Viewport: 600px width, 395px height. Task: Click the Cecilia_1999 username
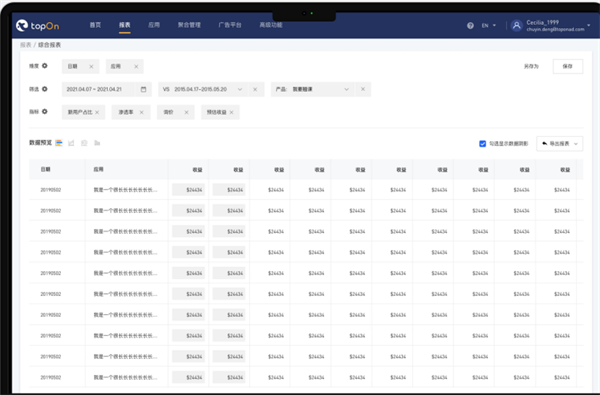point(543,22)
